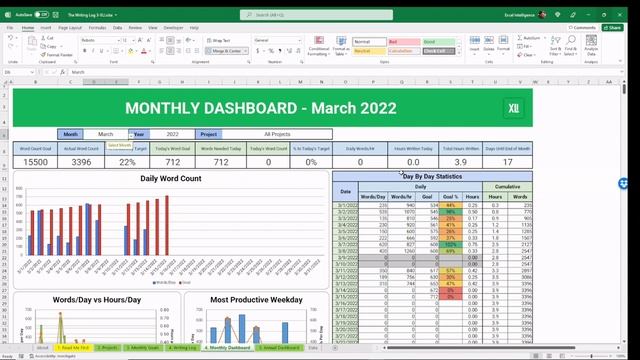Click the search box in title bar
Screen dimensions: 640x360
click(316, 15)
